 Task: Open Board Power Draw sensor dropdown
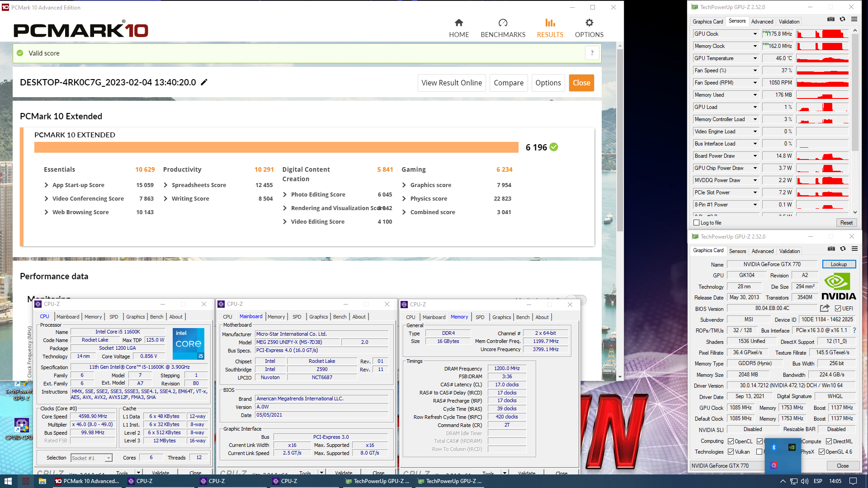tap(755, 156)
